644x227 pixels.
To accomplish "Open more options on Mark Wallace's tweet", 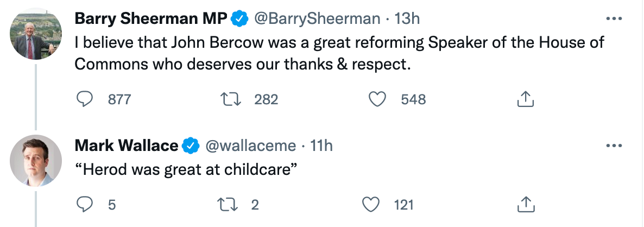I will 614,146.
